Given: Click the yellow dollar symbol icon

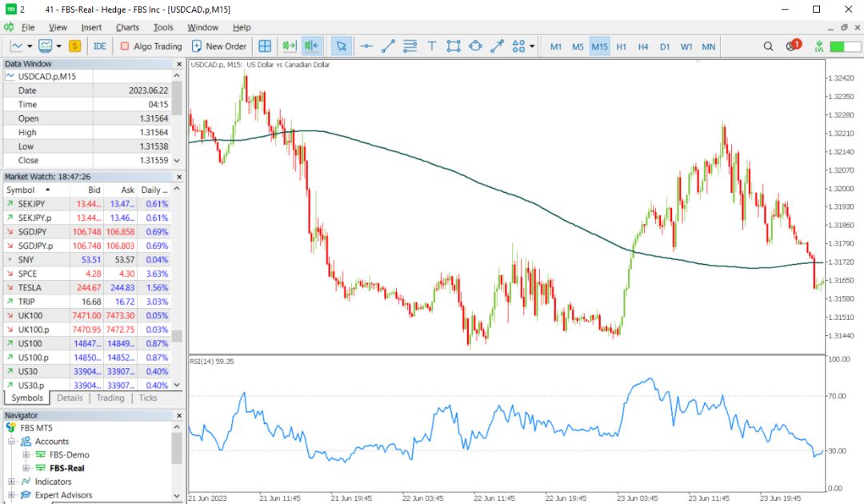Looking at the screenshot, I should coord(75,46).
